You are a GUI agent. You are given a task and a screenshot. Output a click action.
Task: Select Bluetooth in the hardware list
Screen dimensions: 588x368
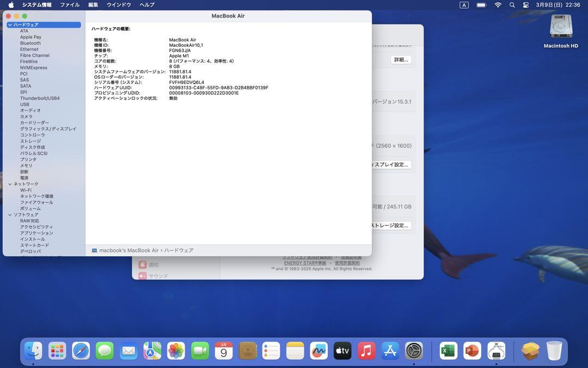[30, 43]
